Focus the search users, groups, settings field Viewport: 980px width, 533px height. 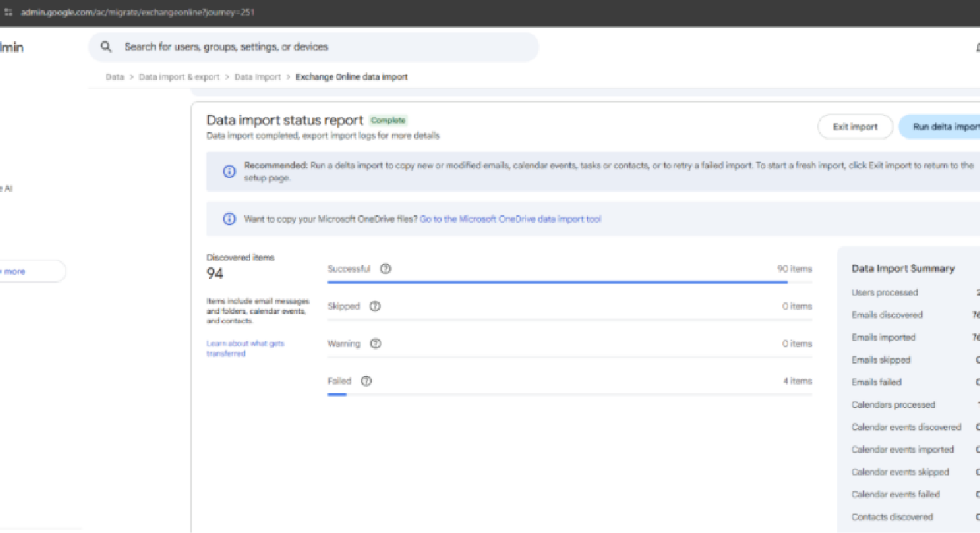(x=314, y=47)
